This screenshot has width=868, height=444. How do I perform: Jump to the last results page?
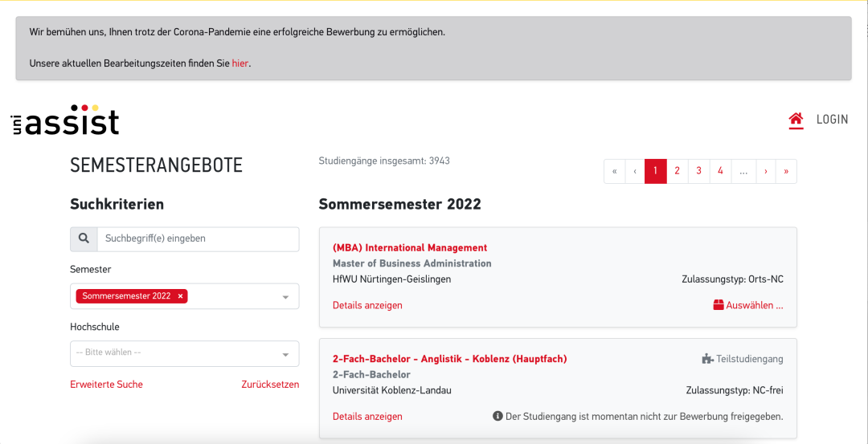786,171
